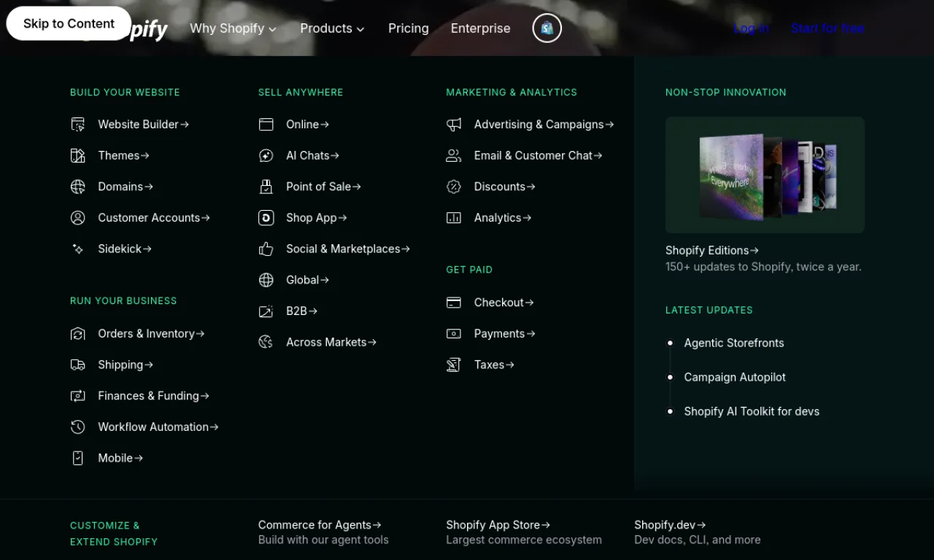The height and width of the screenshot is (560, 934).
Task: Expand the Why Shopify dropdown
Action: click(233, 28)
